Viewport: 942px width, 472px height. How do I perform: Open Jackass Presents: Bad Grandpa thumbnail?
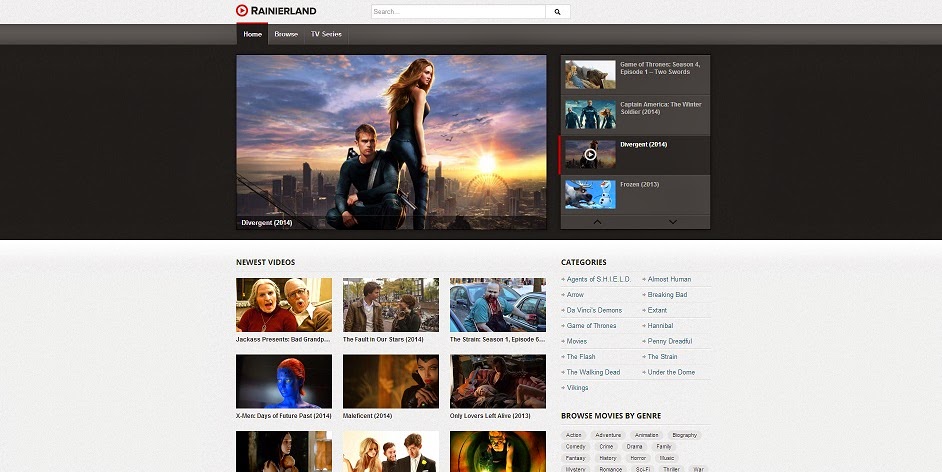[x=284, y=304]
